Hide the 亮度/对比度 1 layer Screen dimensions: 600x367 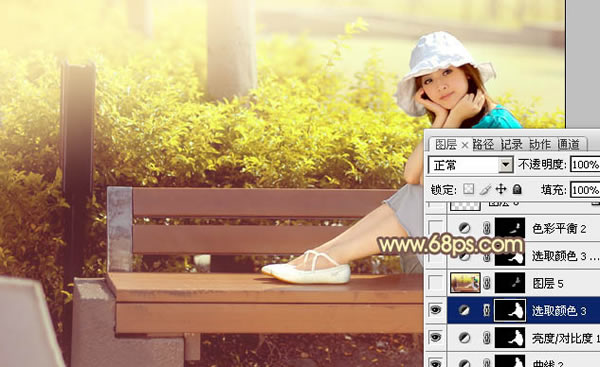tap(435, 337)
